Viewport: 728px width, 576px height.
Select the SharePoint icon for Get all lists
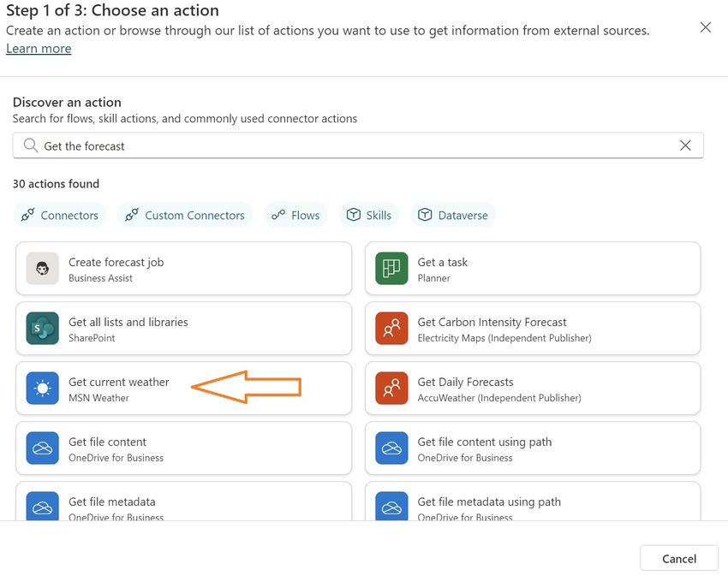(x=42, y=329)
